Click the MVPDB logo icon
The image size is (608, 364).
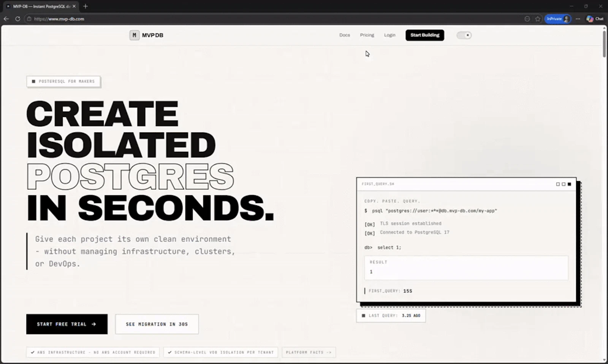(x=134, y=35)
